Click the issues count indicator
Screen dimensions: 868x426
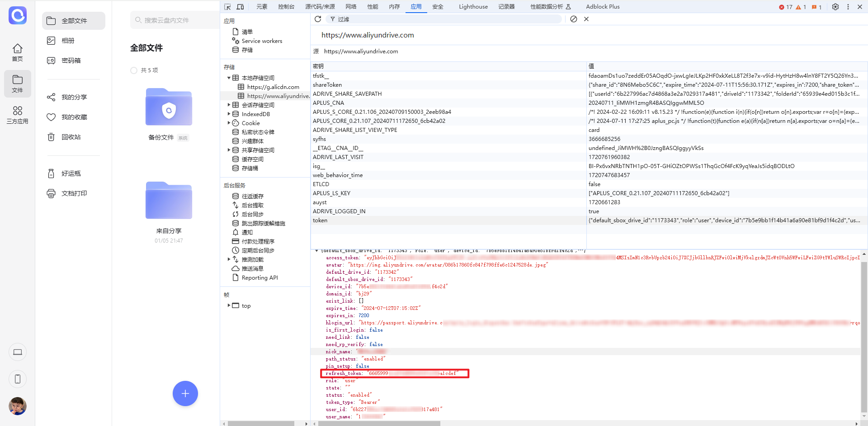coord(816,7)
